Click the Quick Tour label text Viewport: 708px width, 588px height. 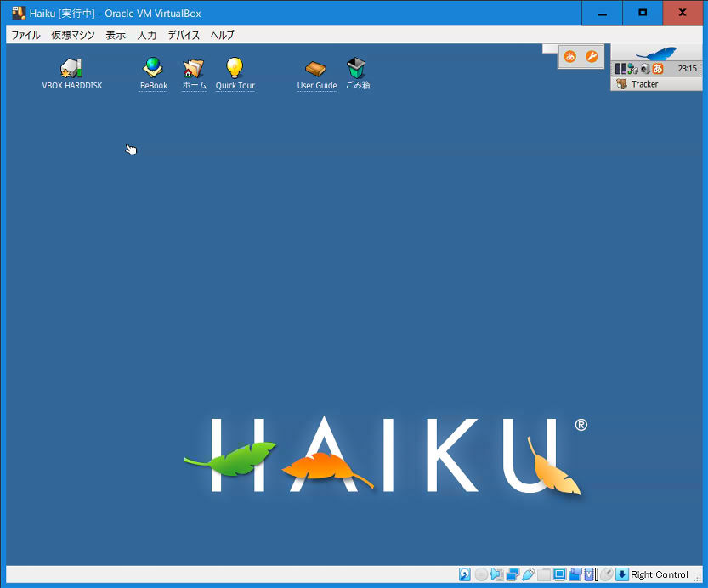pyautogui.click(x=235, y=85)
